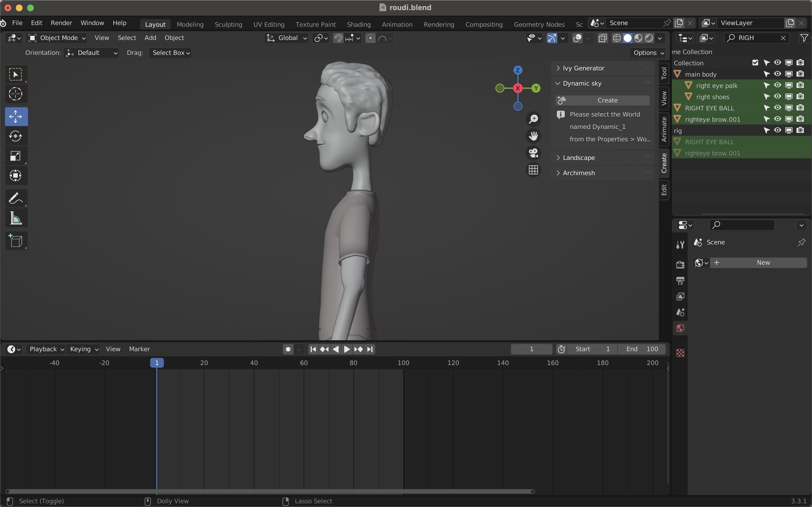This screenshot has height=507, width=812.
Task: Open the Render menu
Action: pyautogui.click(x=61, y=23)
